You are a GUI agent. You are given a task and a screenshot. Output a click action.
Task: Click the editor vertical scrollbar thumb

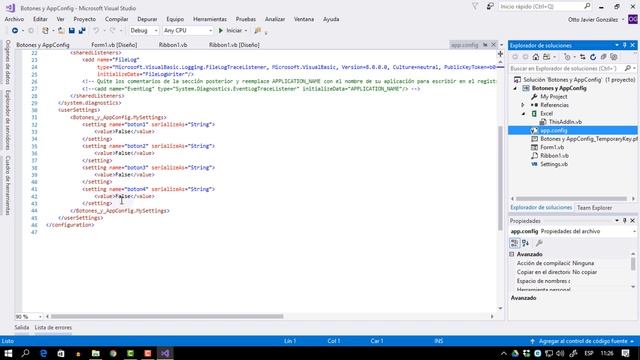[x=500, y=178]
